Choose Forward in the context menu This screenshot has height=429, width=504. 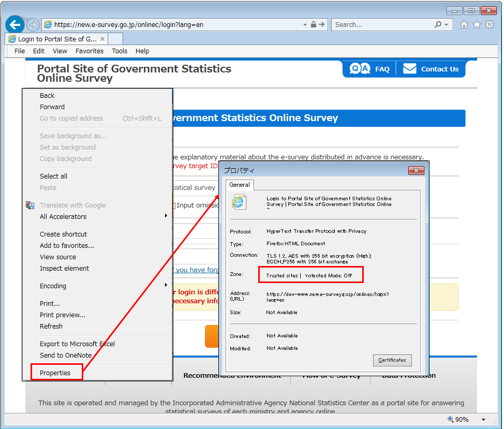click(x=105, y=107)
